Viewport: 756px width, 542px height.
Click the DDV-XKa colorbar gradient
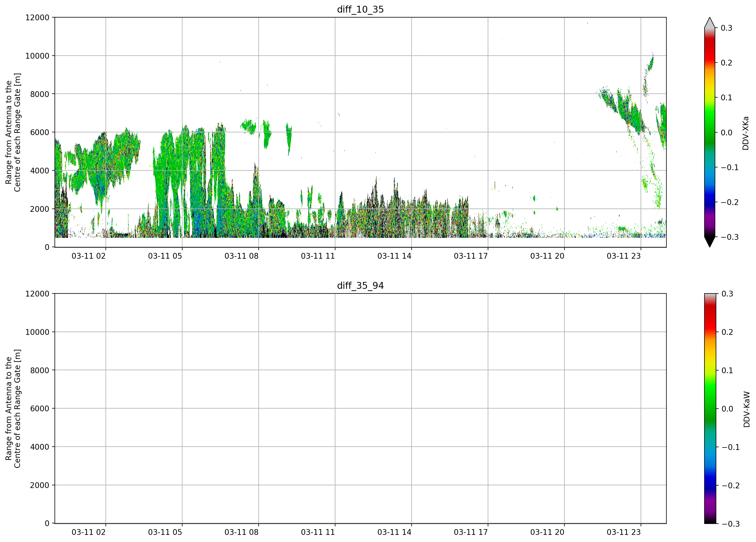click(x=710, y=132)
